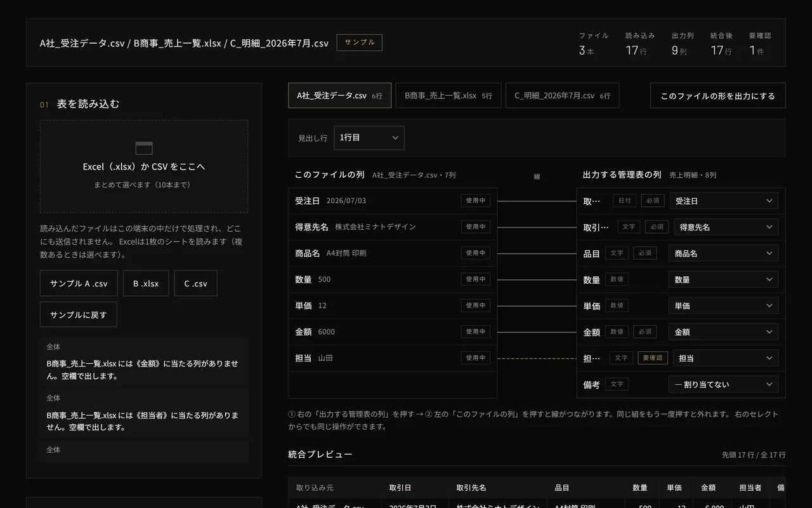Select the 担当 山田 file column

[393, 358]
